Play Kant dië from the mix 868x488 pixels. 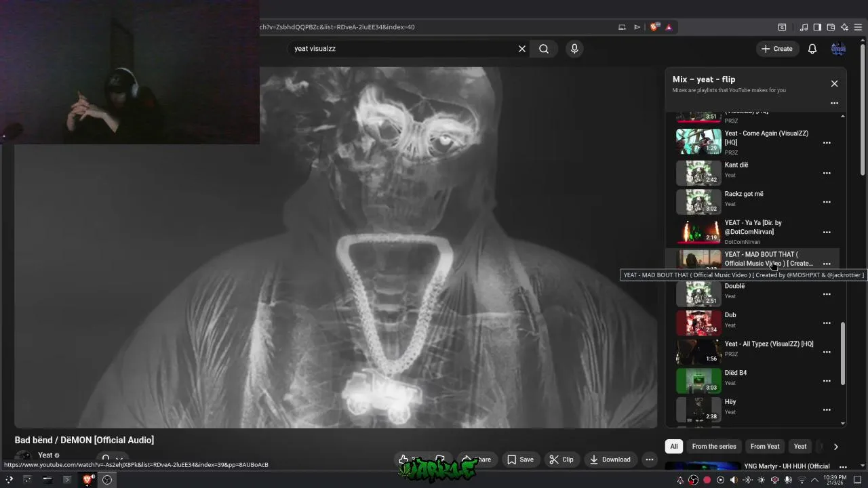pyautogui.click(x=698, y=173)
